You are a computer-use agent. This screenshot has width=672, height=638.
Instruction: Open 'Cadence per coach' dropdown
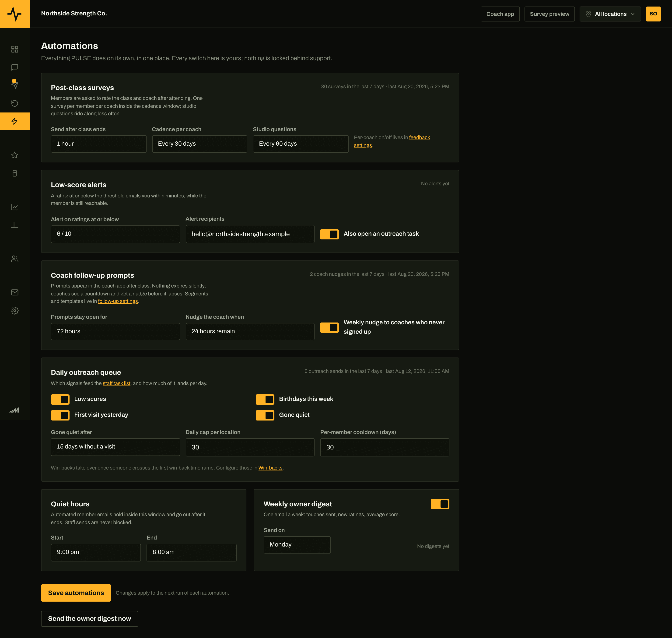(x=200, y=144)
